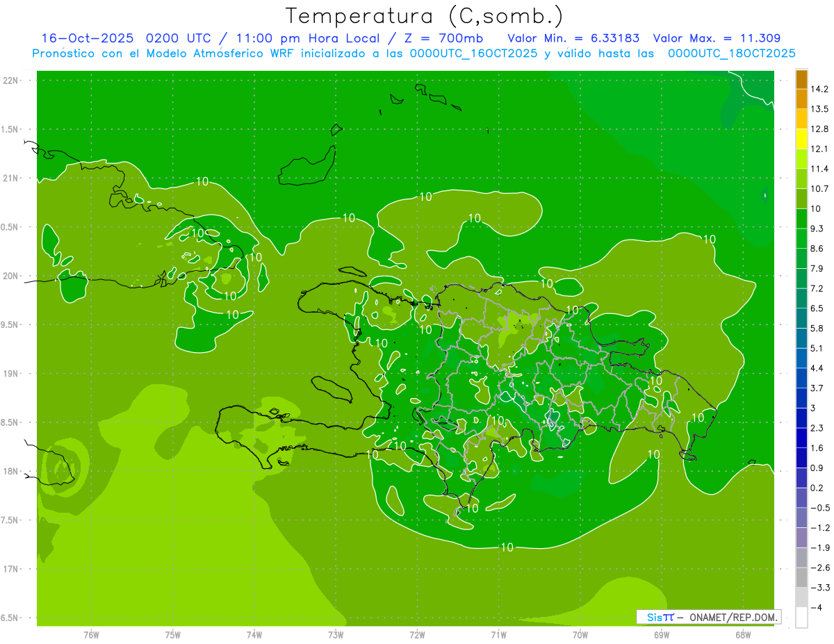
Task: Click the WRF model forecast description line
Action: click(x=414, y=53)
